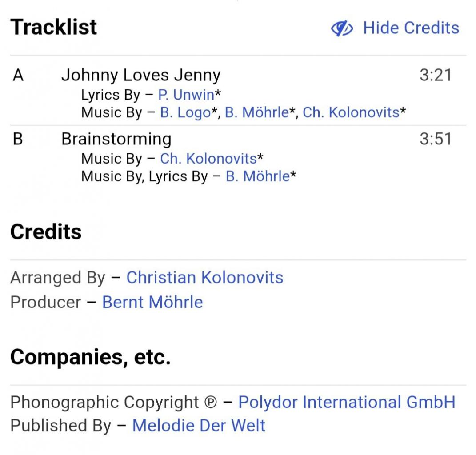476x455 pixels.
Task: Open B. Möhrle under Johnny Loves Jenny
Action: point(257,113)
